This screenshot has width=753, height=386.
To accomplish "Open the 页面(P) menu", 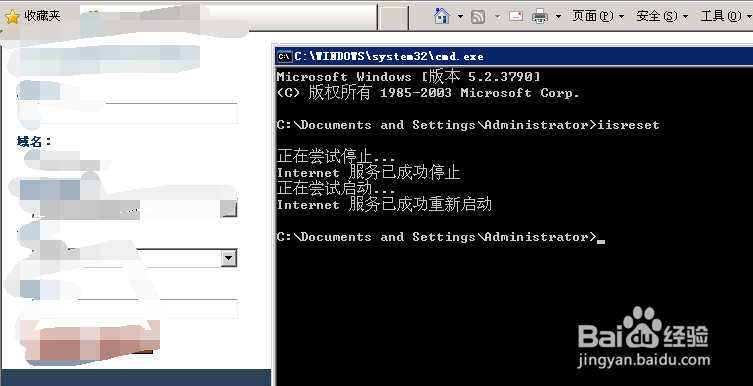I will click(598, 16).
